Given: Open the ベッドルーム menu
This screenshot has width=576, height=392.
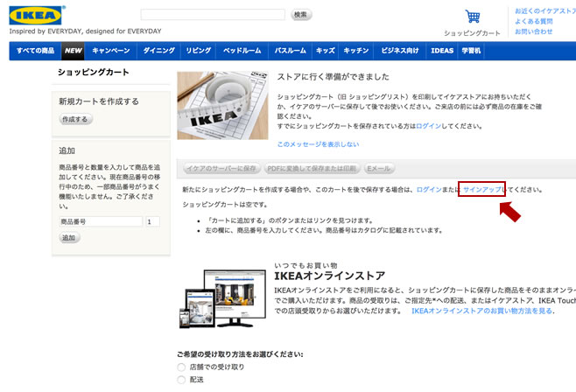Looking at the screenshot, I should [x=242, y=51].
